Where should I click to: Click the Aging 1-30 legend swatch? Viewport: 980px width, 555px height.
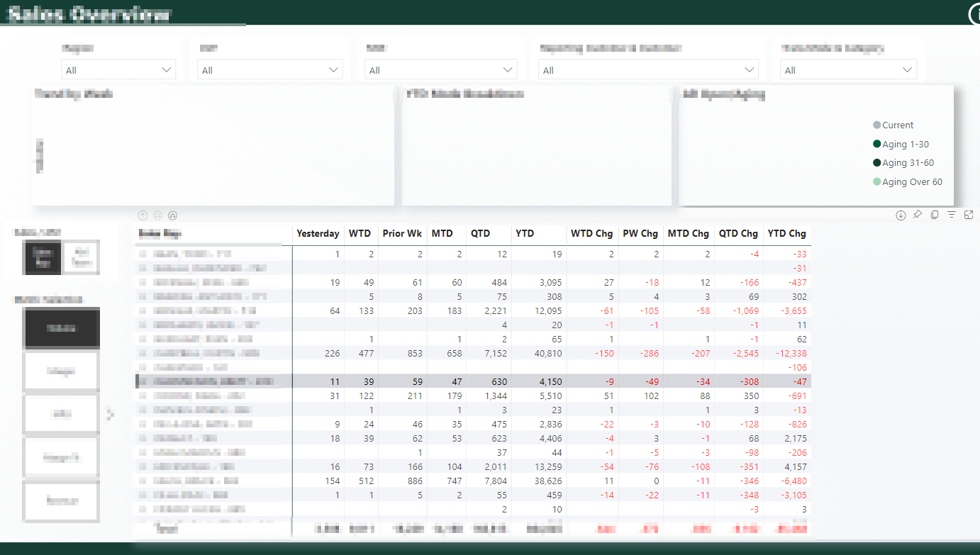[877, 144]
